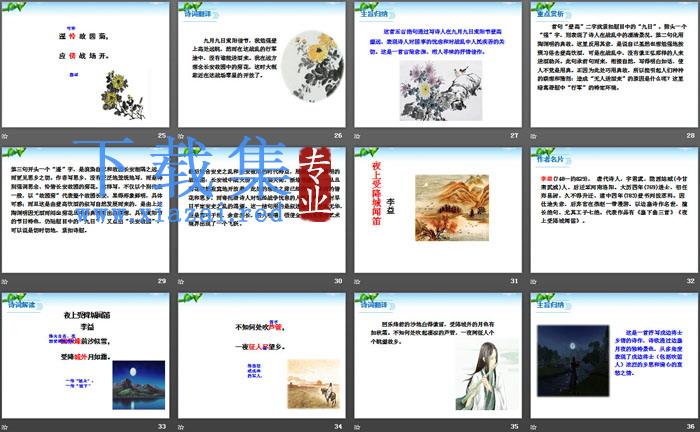Preview animations via star icon under slide 29
Screen dimensions: 700x432
pyautogui.click(x=5, y=281)
